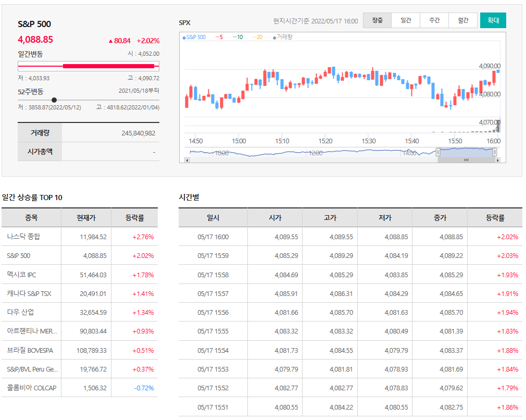Toggle the 거래량 volume legend
Screen dimensions: 526x420
[x=283, y=38]
